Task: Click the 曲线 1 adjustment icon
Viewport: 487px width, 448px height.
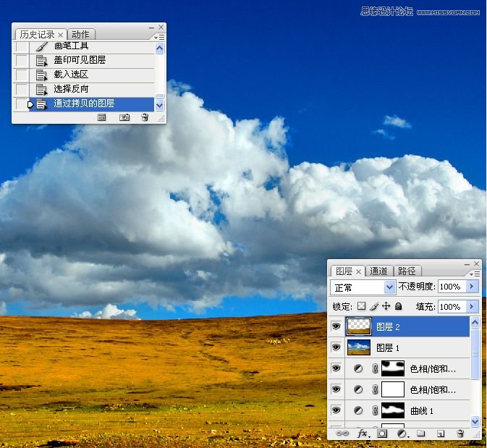Action: 358,410
